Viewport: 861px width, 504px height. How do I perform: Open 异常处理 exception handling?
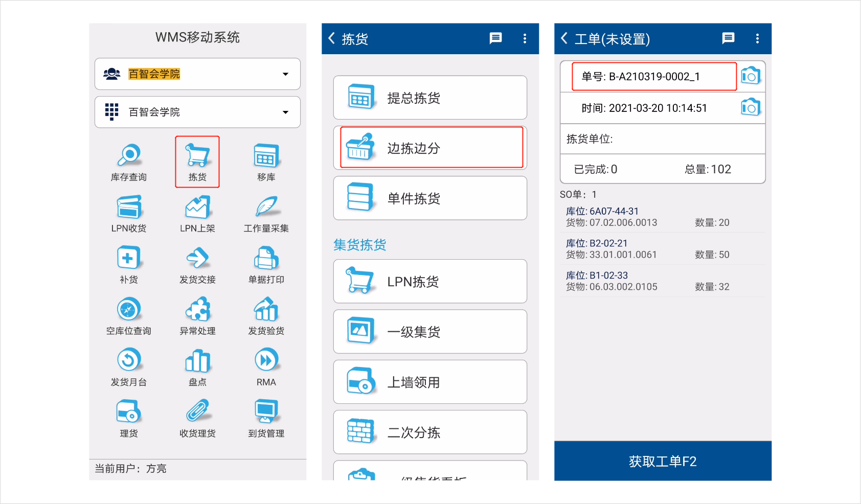pyautogui.click(x=197, y=315)
